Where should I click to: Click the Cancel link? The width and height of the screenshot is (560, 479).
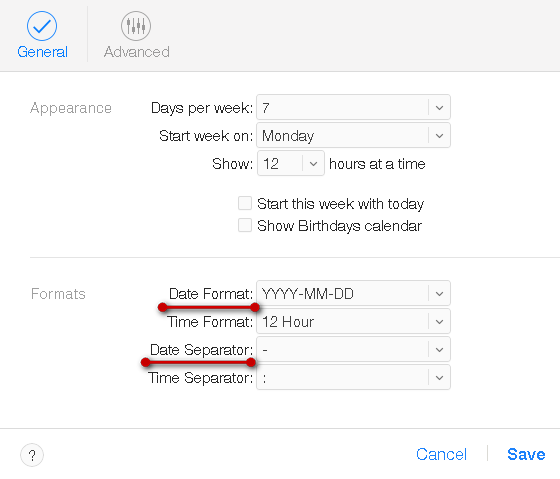tap(441, 454)
